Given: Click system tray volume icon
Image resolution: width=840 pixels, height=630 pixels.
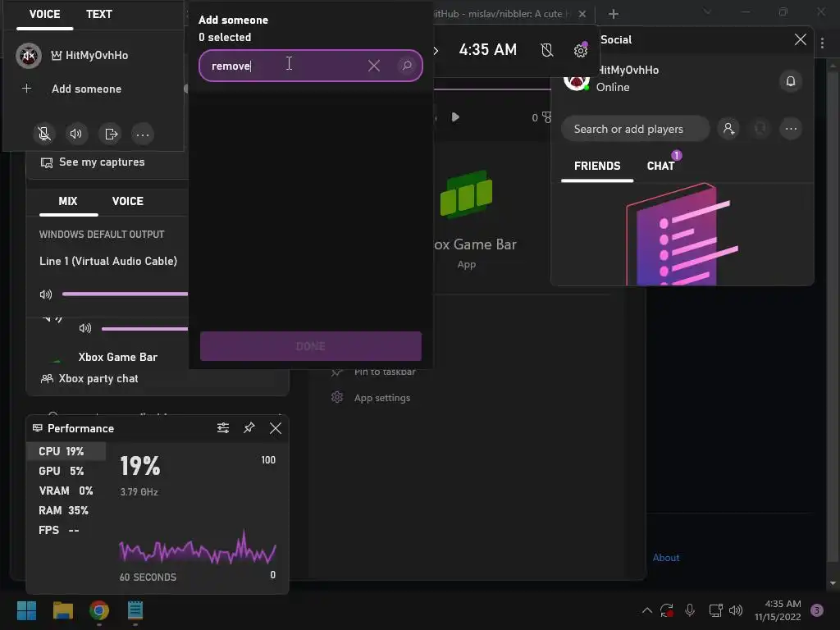Looking at the screenshot, I should [x=736, y=610].
